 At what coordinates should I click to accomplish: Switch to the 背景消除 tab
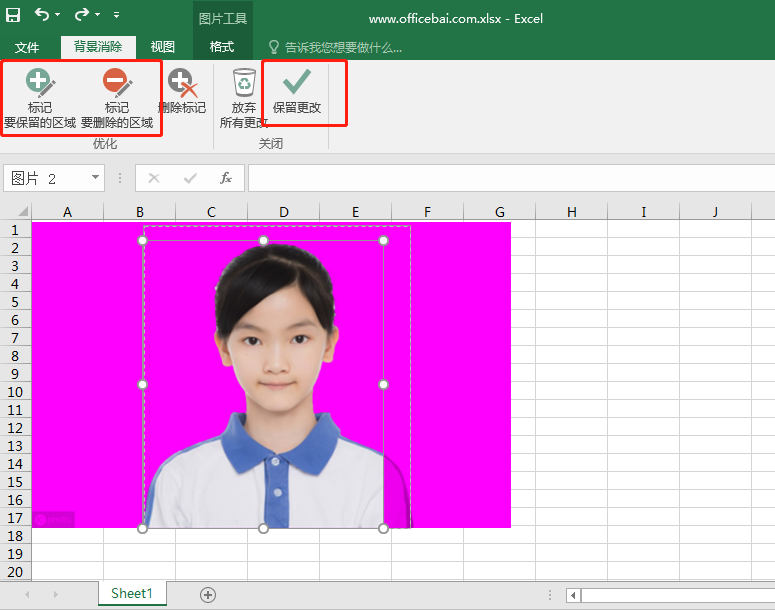[98, 47]
